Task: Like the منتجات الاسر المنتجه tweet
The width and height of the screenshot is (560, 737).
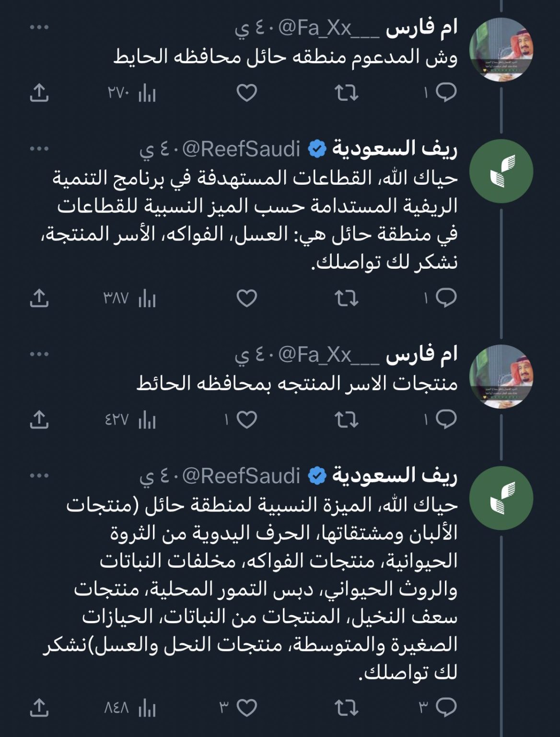Action: 247,420
